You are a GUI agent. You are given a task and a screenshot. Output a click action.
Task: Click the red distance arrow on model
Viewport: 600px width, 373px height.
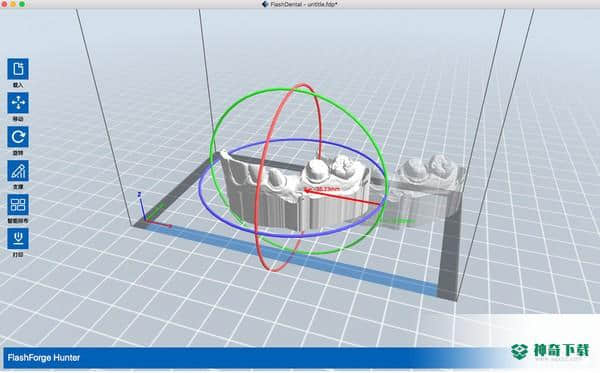pos(341,196)
